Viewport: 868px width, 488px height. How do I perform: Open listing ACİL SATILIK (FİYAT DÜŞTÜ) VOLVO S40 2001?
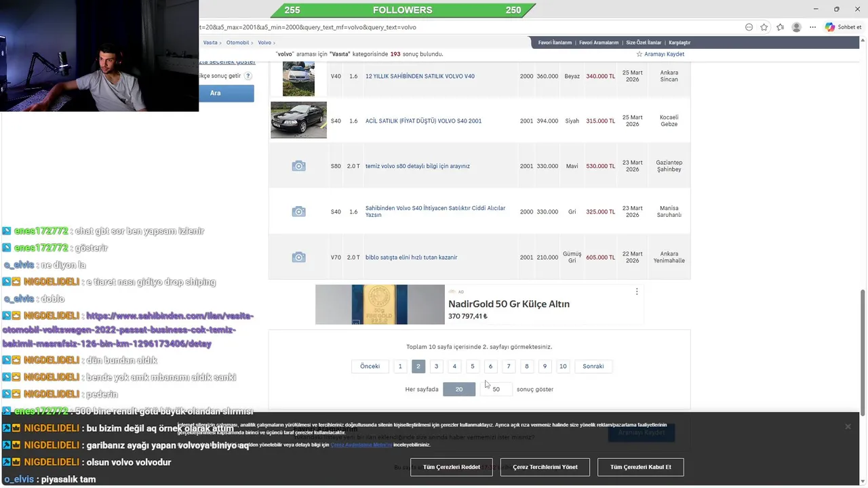pos(423,121)
